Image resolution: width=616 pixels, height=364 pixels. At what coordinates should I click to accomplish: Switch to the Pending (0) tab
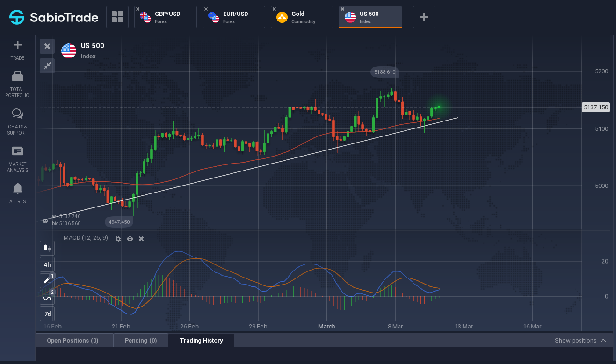pyautogui.click(x=141, y=340)
